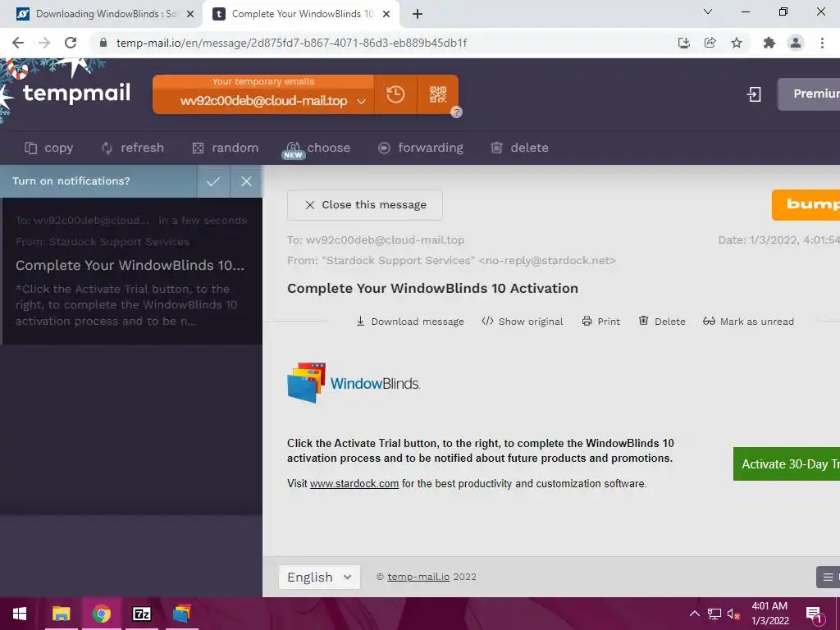Click the share page icon
This screenshot has height=630, width=840.
tap(710, 43)
